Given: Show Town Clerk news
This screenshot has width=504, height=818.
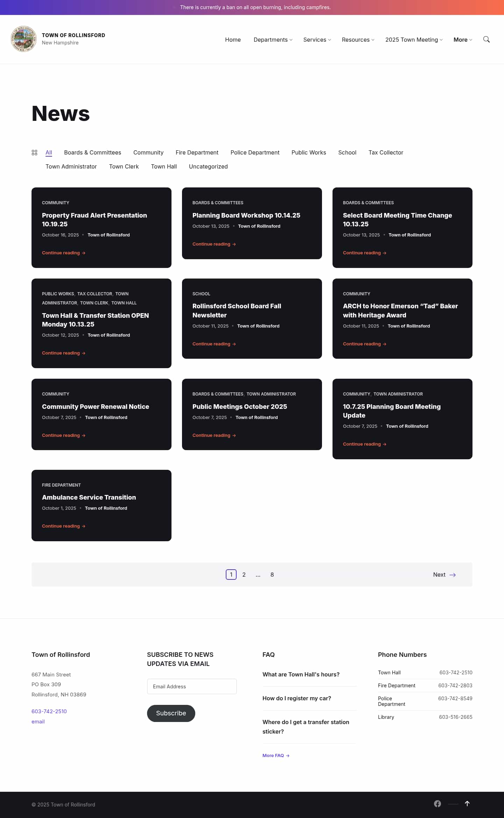Looking at the screenshot, I should pyautogui.click(x=124, y=166).
